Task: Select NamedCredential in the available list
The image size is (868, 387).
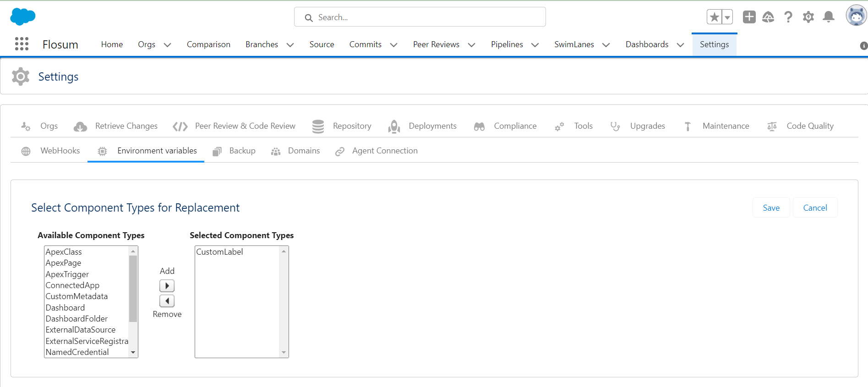Action: tap(87, 352)
